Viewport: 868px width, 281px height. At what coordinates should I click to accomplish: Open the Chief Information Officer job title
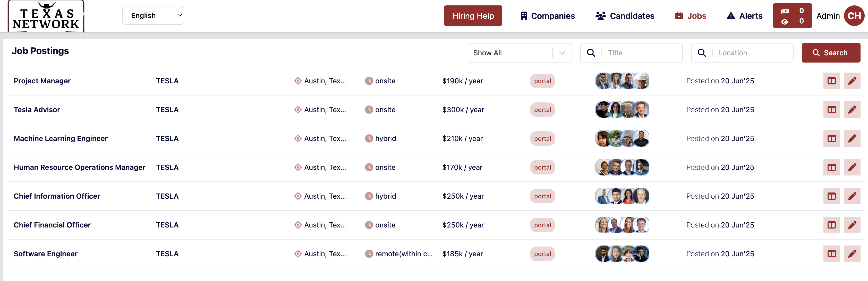pos(57,196)
